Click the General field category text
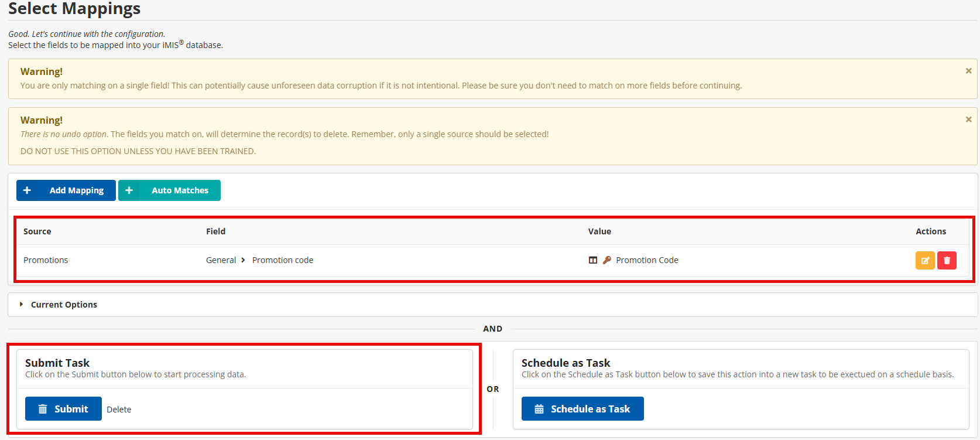980x440 pixels. (221, 260)
